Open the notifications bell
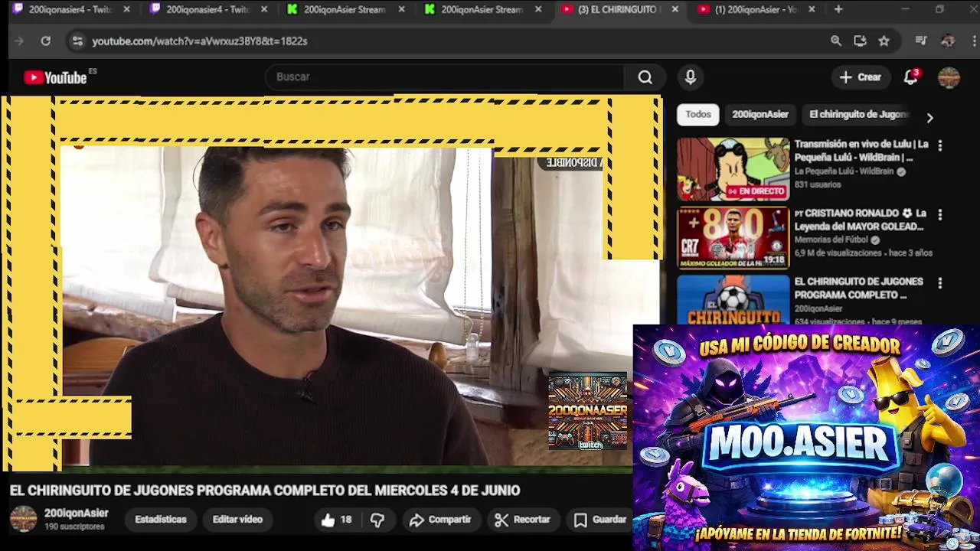 (910, 77)
